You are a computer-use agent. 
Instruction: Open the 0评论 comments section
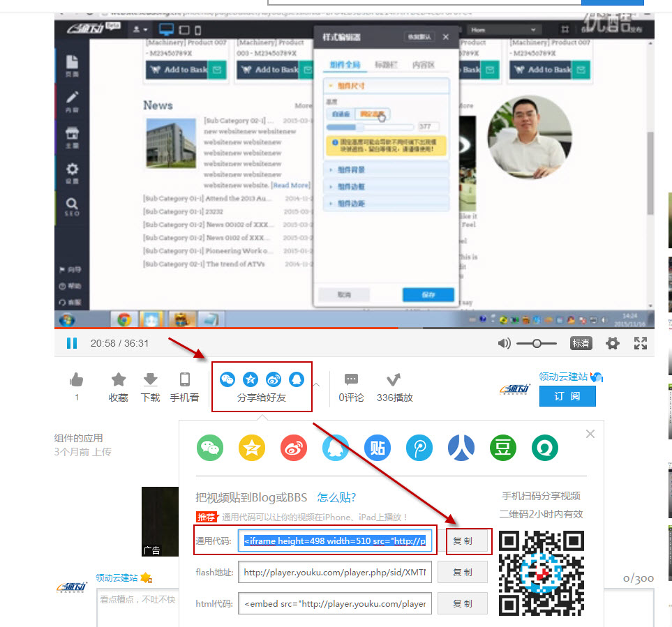[352, 387]
